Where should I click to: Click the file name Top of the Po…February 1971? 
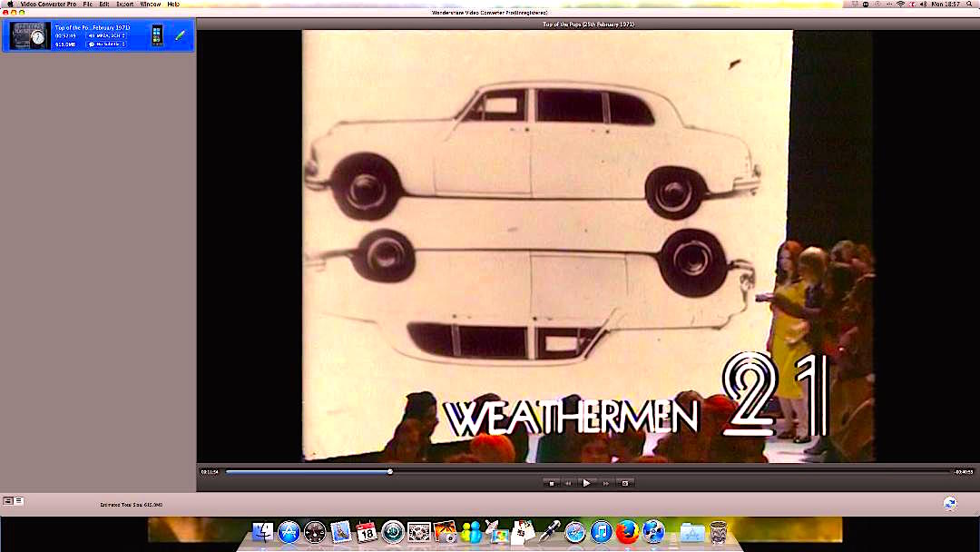click(93, 27)
